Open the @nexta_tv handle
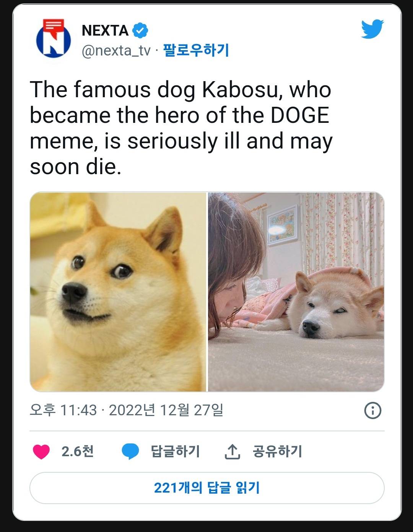Viewport: 413px width, 532px height. 116,51
